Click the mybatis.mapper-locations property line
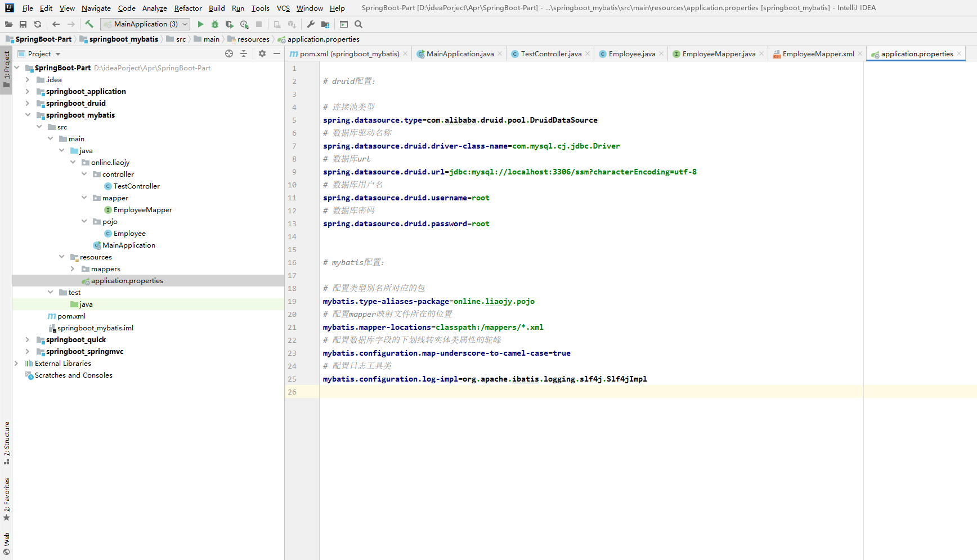977x560 pixels. click(x=433, y=327)
